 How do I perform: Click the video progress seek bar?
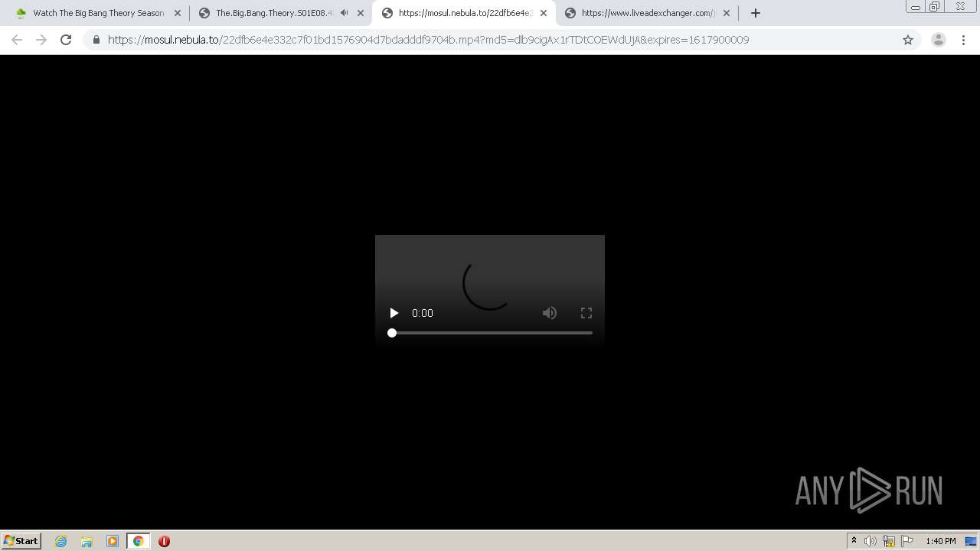click(x=490, y=333)
